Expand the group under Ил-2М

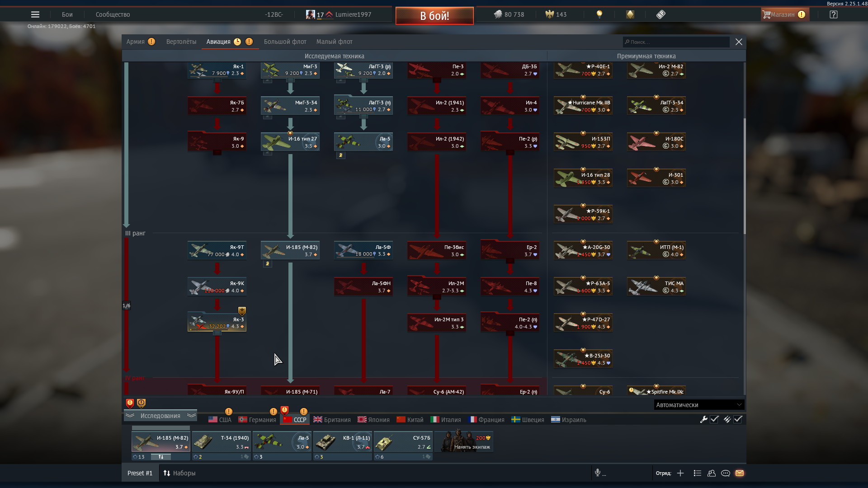437,297
